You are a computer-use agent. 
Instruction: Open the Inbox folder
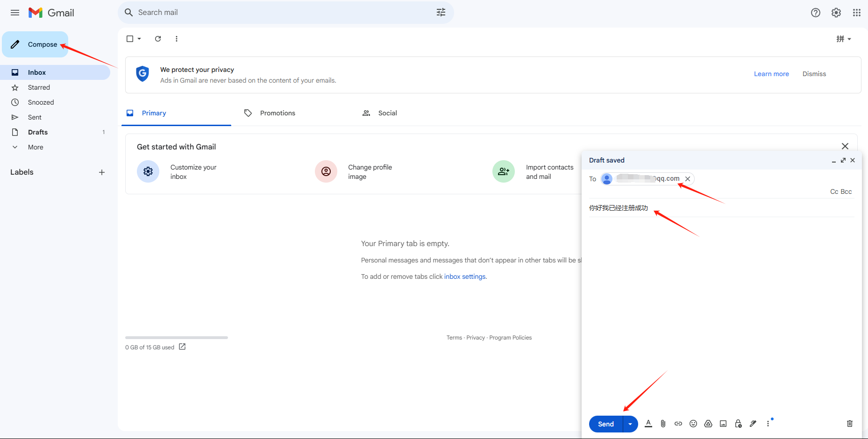click(55, 72)
